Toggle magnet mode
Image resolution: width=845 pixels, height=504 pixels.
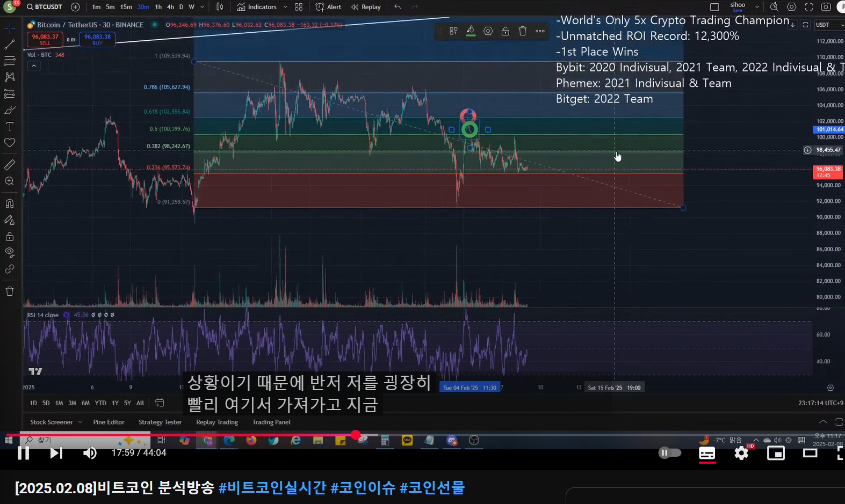(x=10, y=203)
